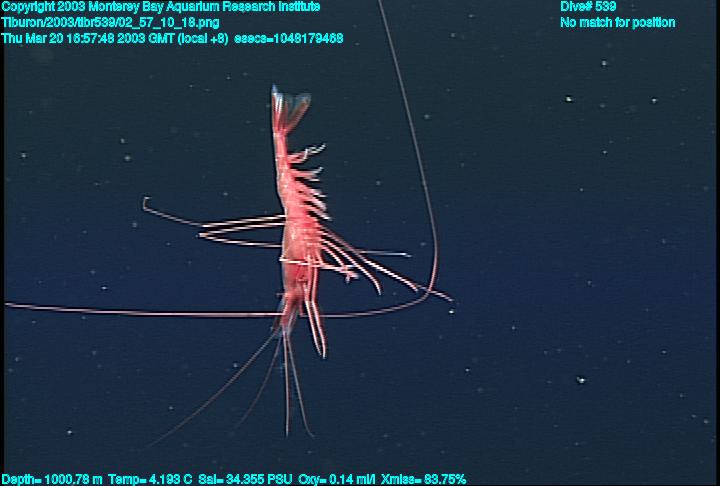Viewport: 720px width, 486px height.
Task: Click the MBARI copyright text line
Action: [161, 7]
